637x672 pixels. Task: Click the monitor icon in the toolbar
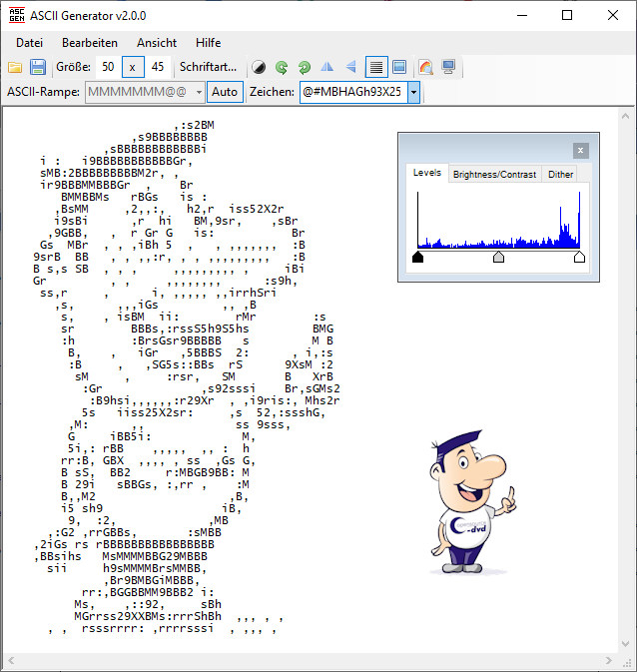click(448, 67)
